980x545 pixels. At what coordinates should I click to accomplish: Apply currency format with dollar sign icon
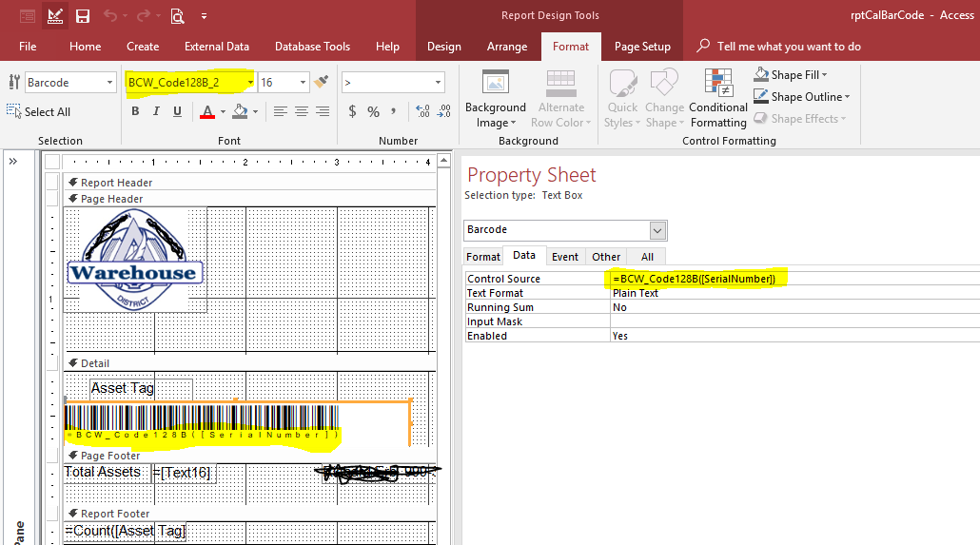(352, 111)
